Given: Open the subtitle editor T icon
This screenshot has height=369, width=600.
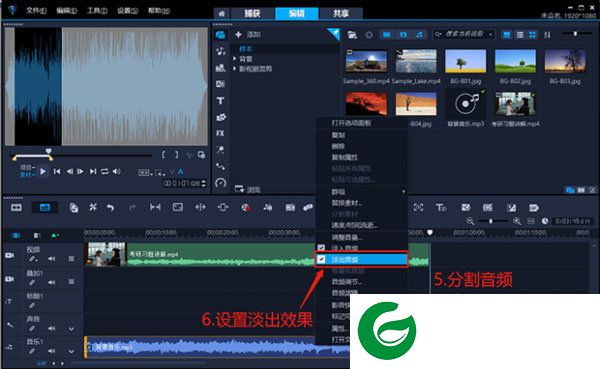Looking at the screenshot, I should point(441,207).
